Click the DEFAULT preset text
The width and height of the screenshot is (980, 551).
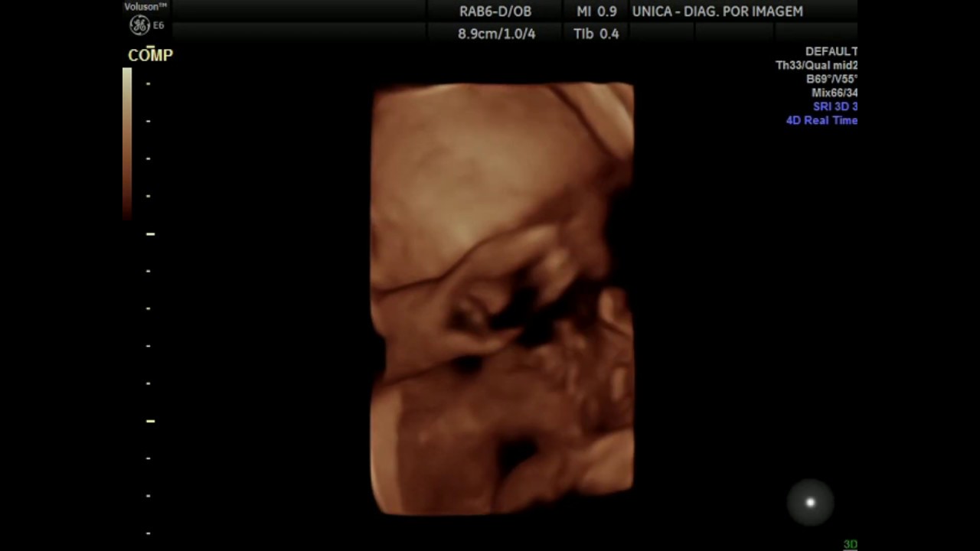pyautogui.click(x=831, y=51)
